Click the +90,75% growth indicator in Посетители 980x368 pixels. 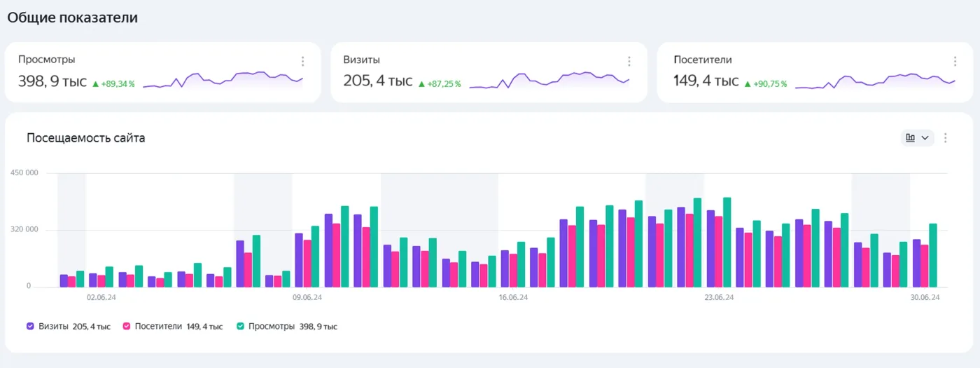tap(766, 83)
